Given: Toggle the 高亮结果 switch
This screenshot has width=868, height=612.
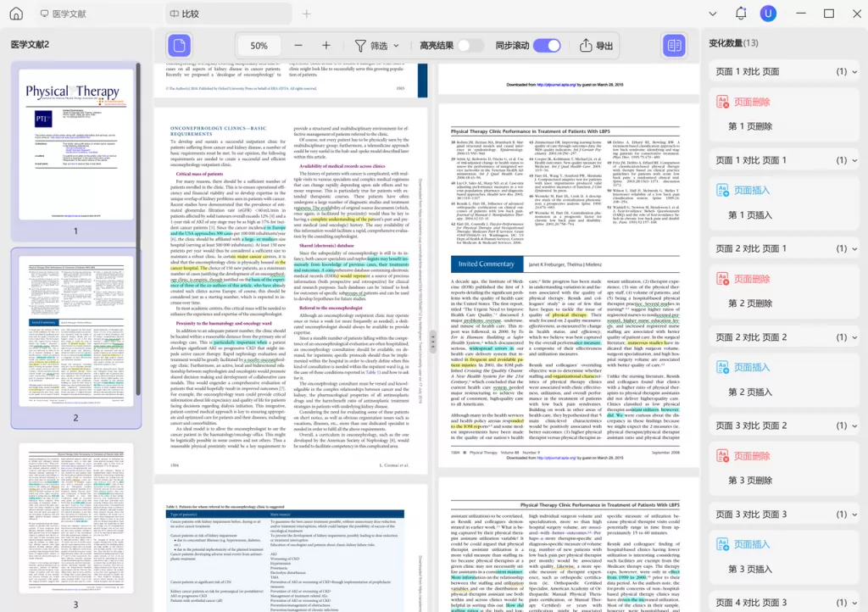Looking at the screenshot, I should coord(470,46).
